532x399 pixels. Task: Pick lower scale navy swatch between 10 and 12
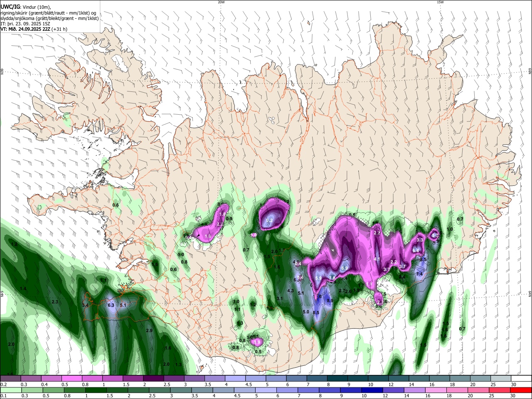click(x=372, y=390)
